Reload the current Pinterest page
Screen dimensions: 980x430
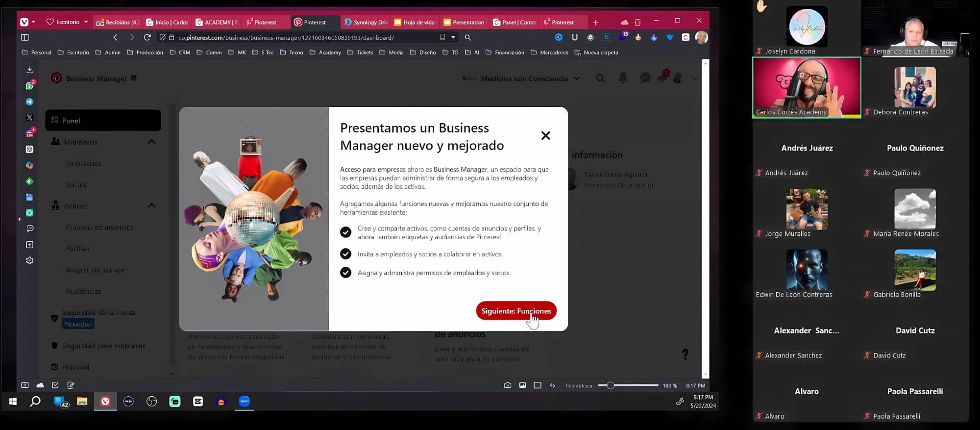tap(147, 37)
